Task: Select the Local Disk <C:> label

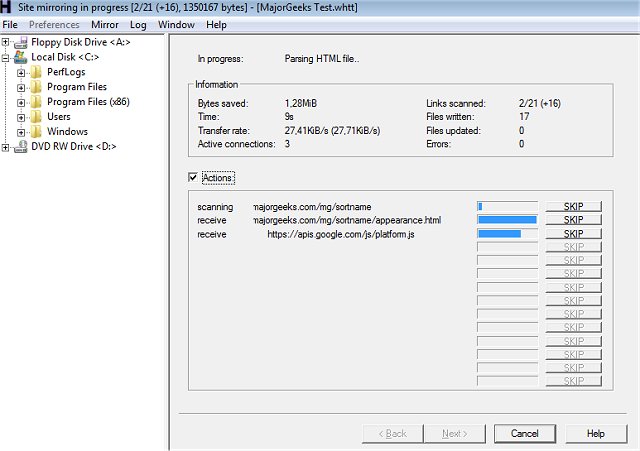Action: pos(65,57)
